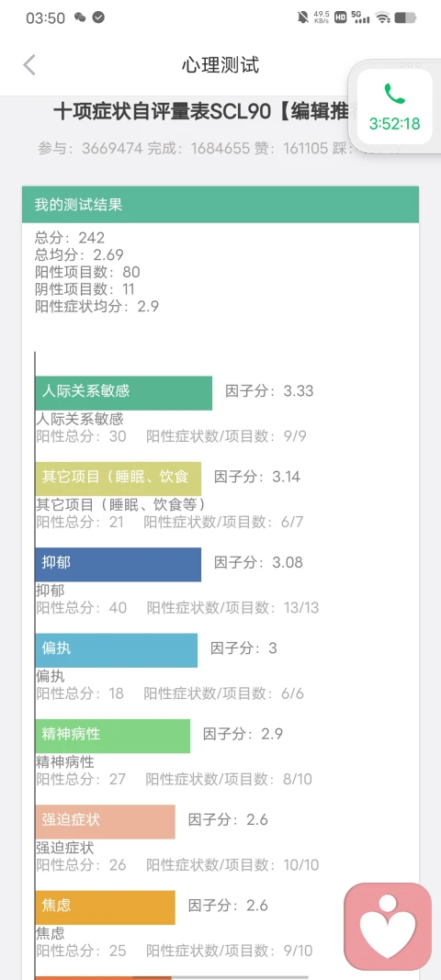Select the 其它项目 yellow bar
The width and height of the screenshot is (441, 980).
coord(119,479)
